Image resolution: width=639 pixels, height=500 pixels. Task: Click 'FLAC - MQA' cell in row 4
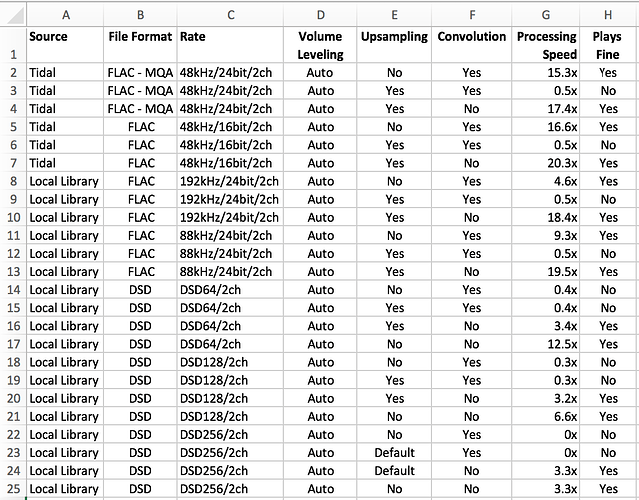tap(140, 109)
